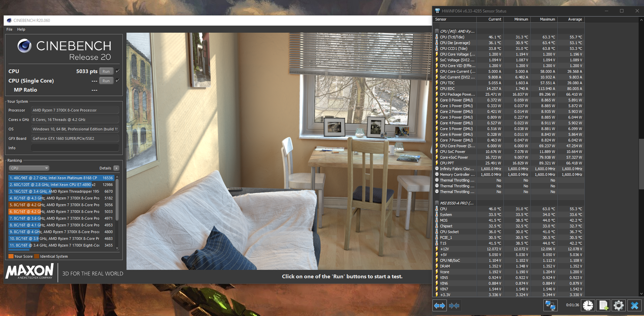Select ranking row 1 Intel Xeon Platinum 8168
Image resolution: width=644 pixels, height=316 pixels.
click(x=61, y=178)
